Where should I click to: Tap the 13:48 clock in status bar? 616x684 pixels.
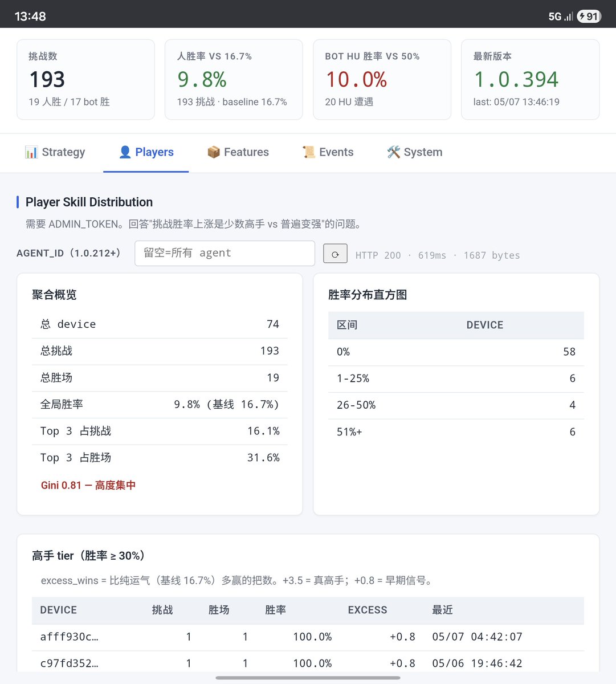[x=30, y=17]
